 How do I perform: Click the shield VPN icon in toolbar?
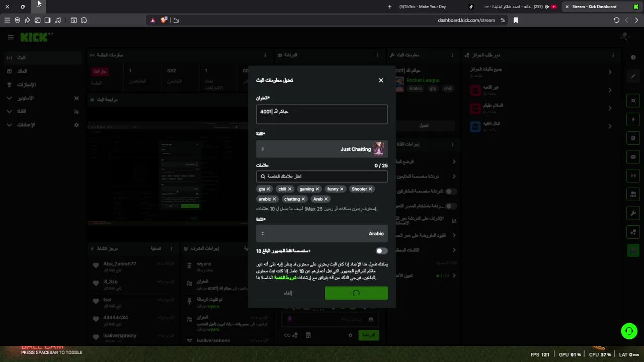point(18,20)
